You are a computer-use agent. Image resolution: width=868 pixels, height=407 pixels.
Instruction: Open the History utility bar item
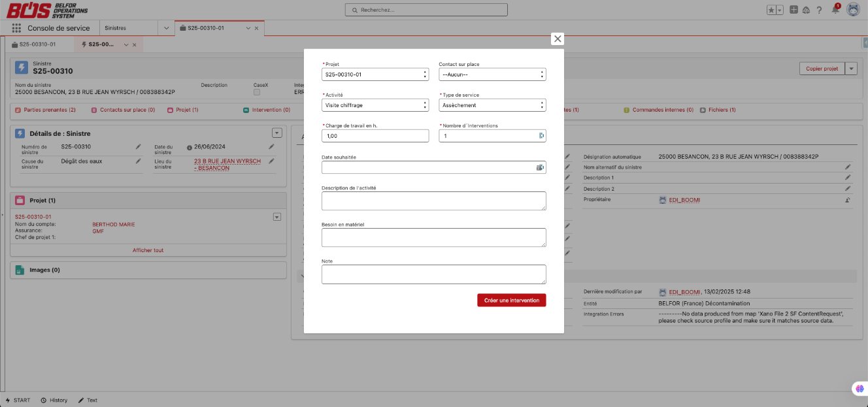coord(54,400)
